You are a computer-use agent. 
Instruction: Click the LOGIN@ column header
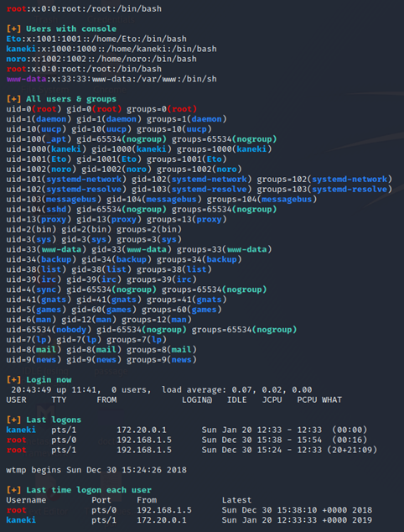click(197, 399)
